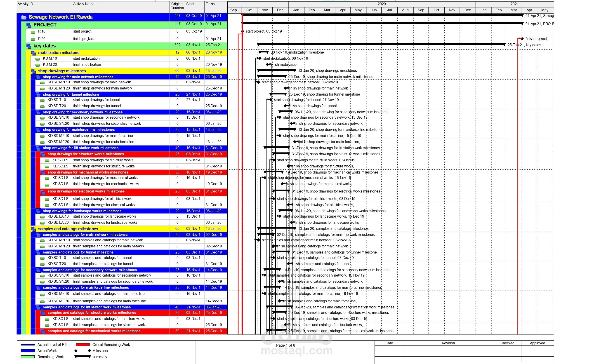
Task: Click the 2020 year header in timescale
Action: tap(382, 4)
